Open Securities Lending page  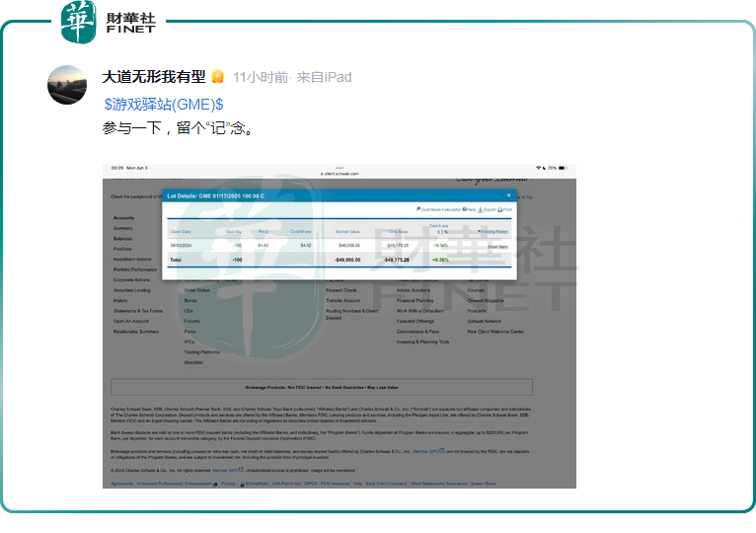[131, 290]
